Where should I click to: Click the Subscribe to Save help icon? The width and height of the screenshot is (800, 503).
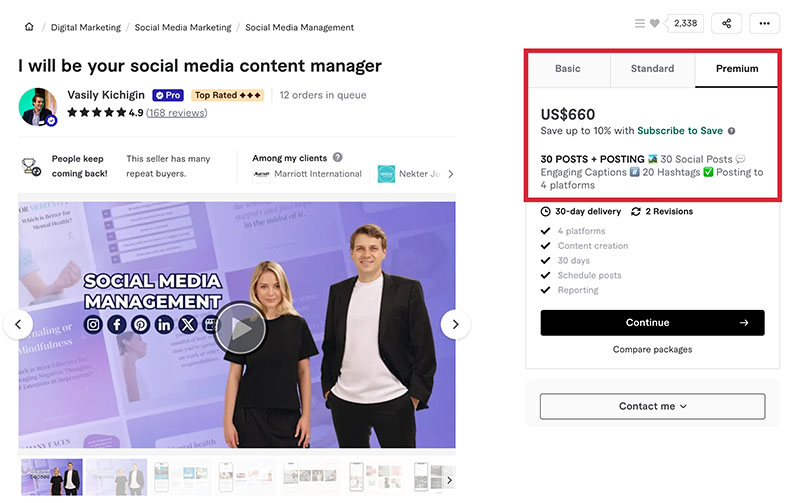tap(731, 131)
